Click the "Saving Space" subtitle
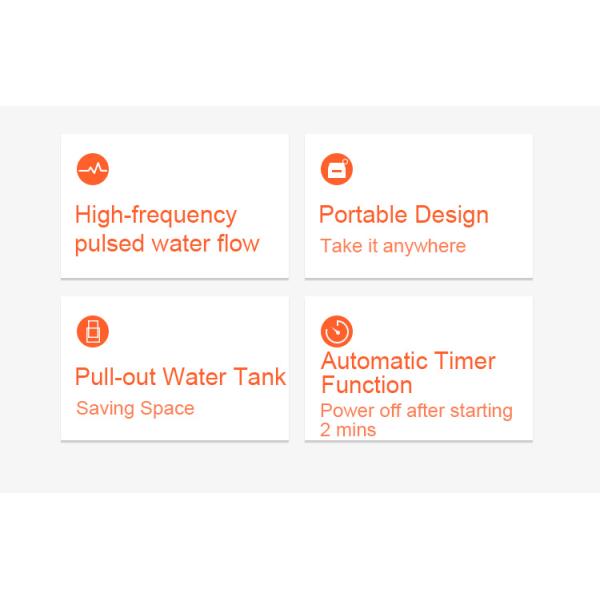The height and width of the screenshot is (600, 600). pyautogui.click(x=135, y=408)
